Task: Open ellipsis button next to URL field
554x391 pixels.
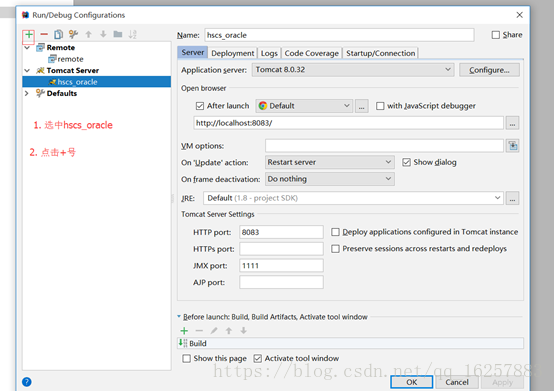Action: (512, 123)
